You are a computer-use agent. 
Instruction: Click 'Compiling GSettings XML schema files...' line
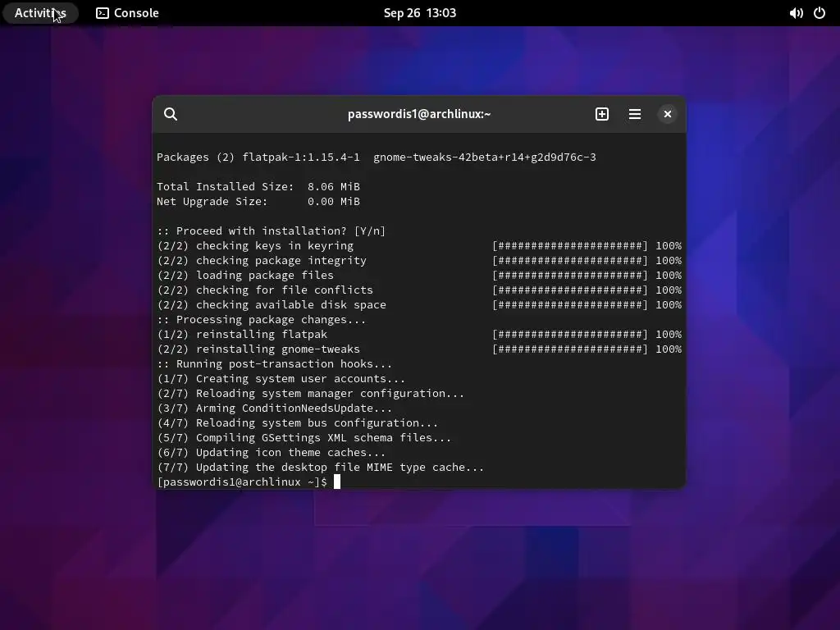304,437
